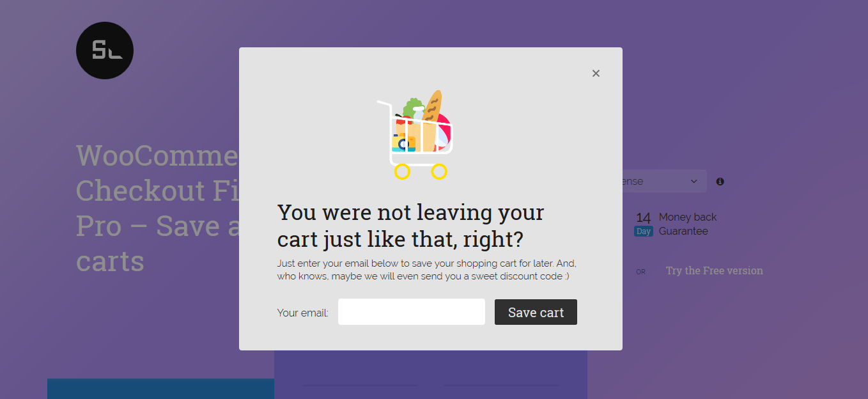The image size is (868, 399).
Task: Click the popup heading about leaving your cart
Action: click(x=410, y=226)
